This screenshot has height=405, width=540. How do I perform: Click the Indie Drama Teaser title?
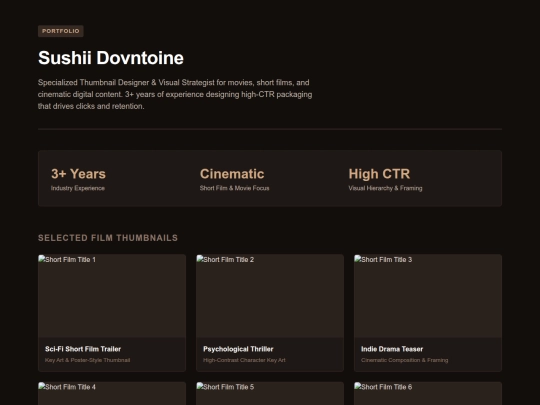click(392, 349)
